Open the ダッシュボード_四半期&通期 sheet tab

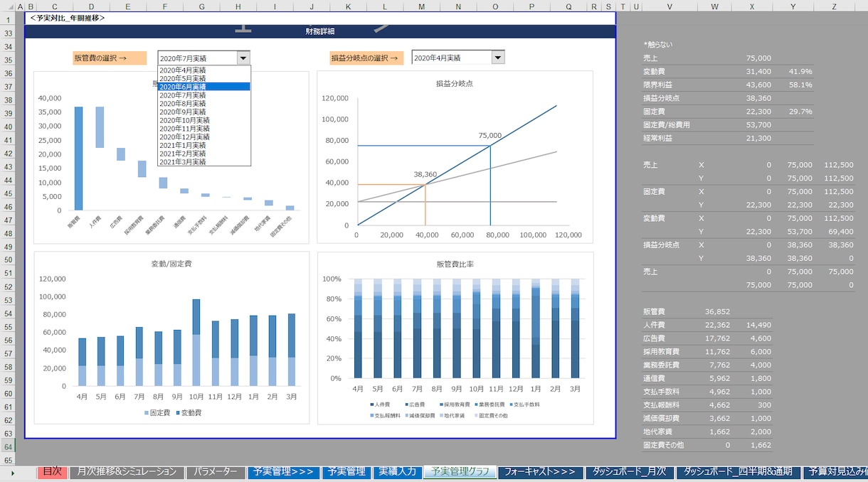click(738, 472)
